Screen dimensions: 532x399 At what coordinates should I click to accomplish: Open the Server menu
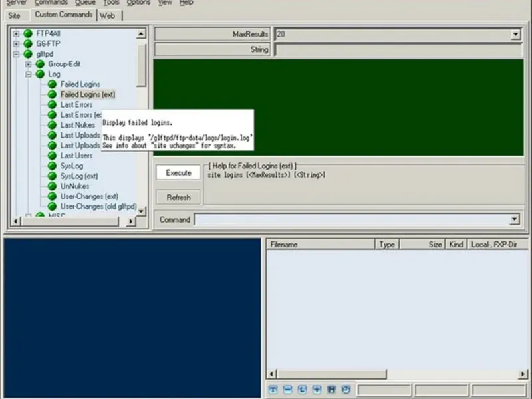pos(16,3)
